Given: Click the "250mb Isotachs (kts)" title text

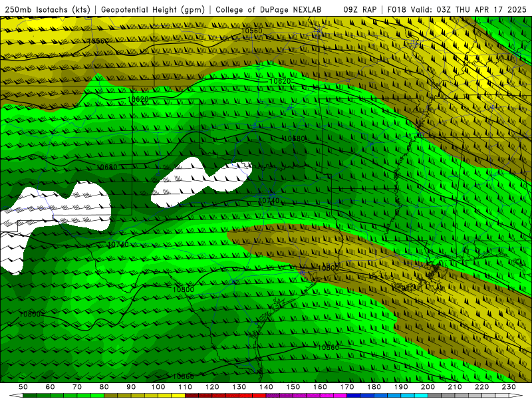Looking at the screenshot, I should click(x=47, y=10).
